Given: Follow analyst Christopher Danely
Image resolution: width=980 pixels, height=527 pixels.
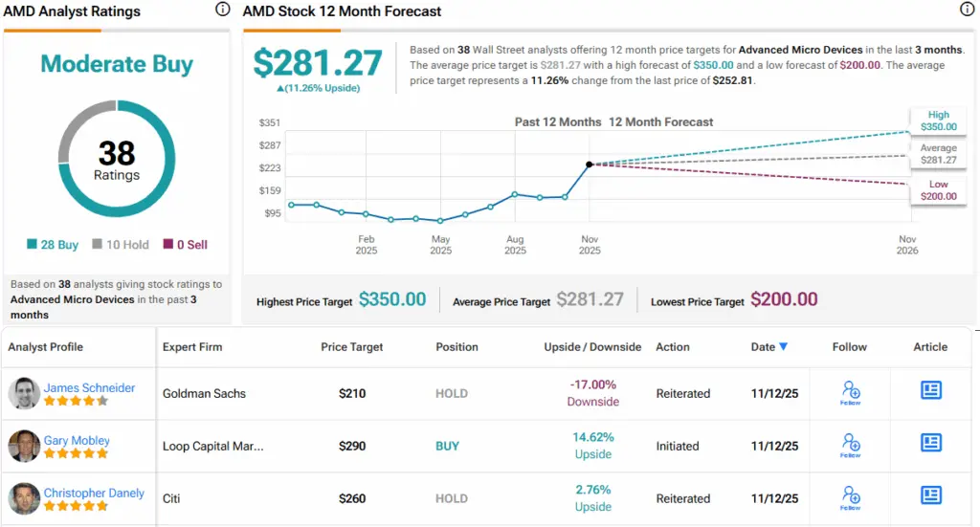Looking at the screenshot, I should 850,496.
